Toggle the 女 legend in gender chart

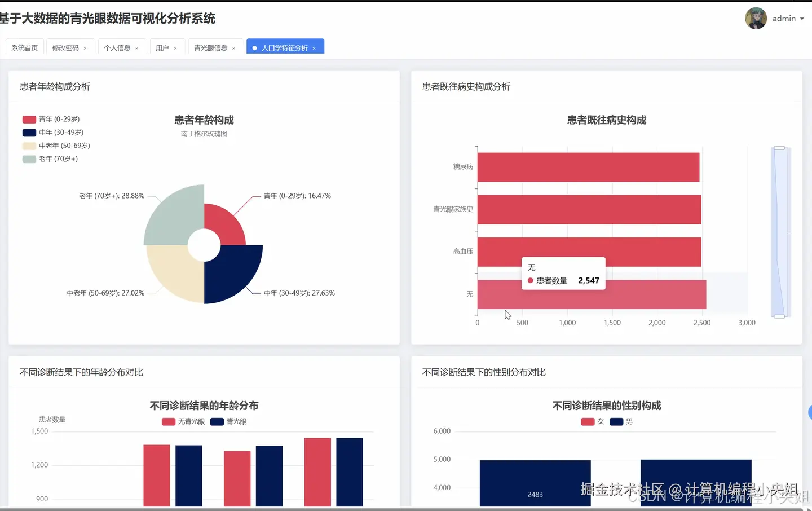595,421
